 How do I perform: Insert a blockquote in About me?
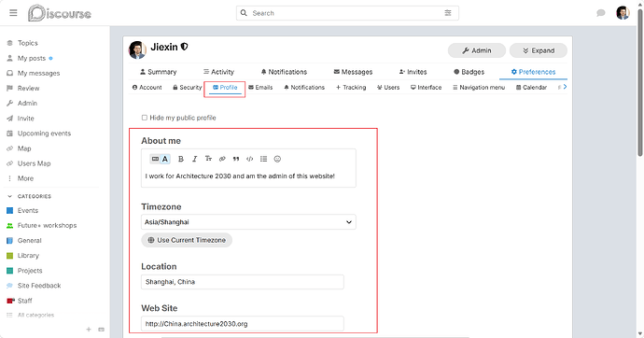pos(236,159)
